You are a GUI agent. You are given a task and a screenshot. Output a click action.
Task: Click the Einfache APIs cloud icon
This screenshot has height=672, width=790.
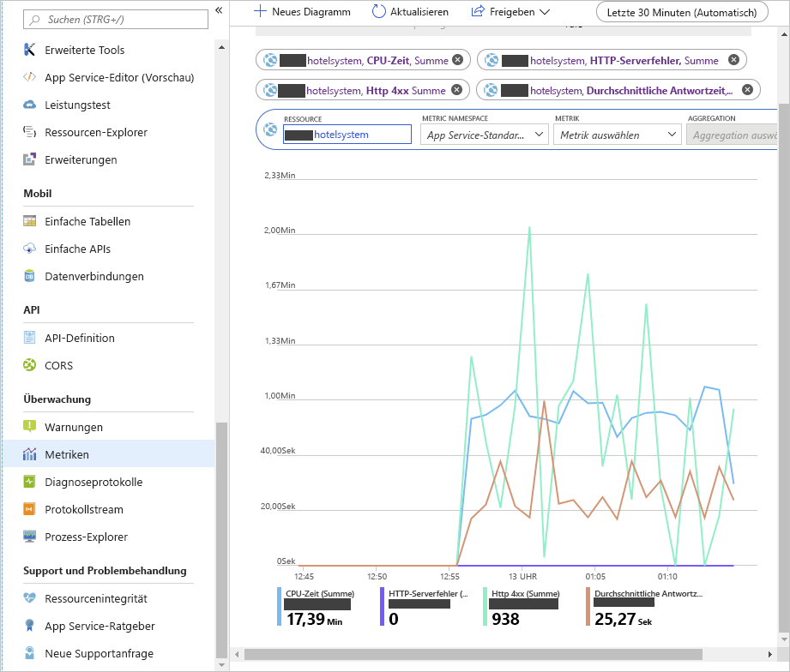(x=30, y=249)
